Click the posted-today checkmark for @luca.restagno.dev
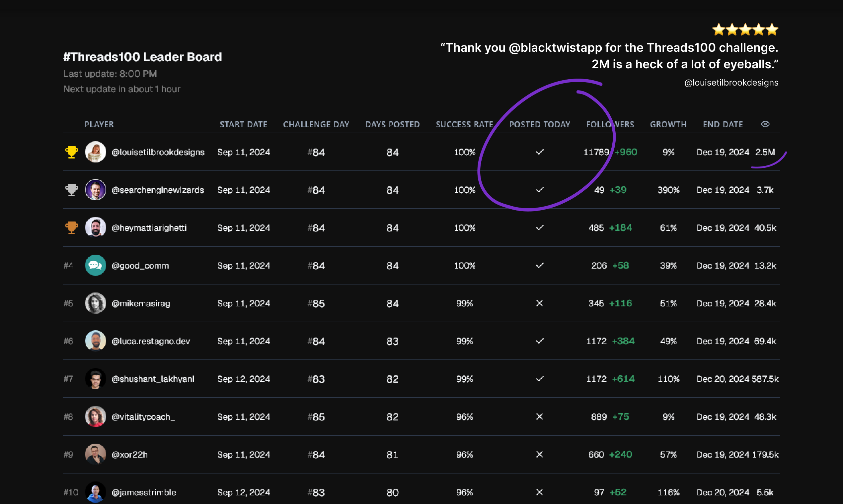843x504 pixels. tap(540, 341)
